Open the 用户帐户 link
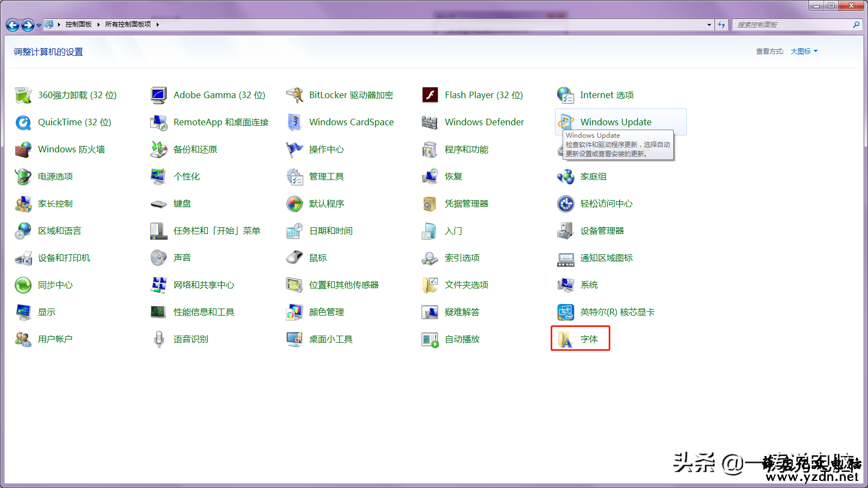 click(x=55, y=339)
